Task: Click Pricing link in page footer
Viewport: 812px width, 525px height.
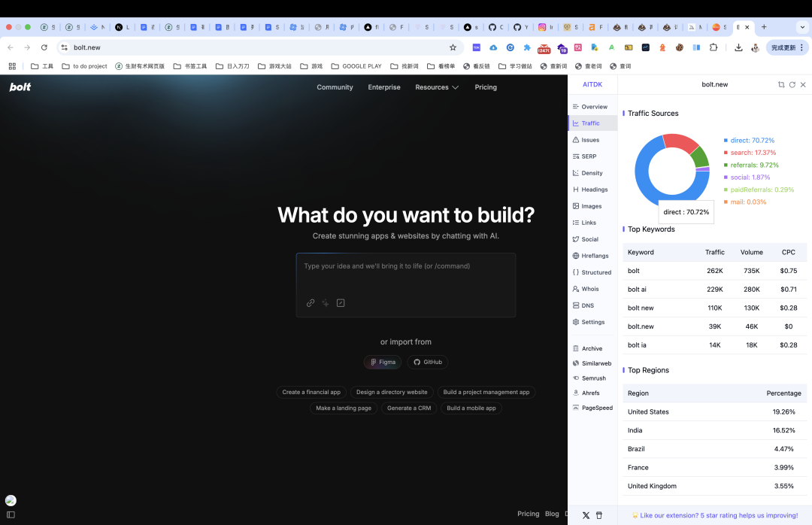Action: click(529, 514)
